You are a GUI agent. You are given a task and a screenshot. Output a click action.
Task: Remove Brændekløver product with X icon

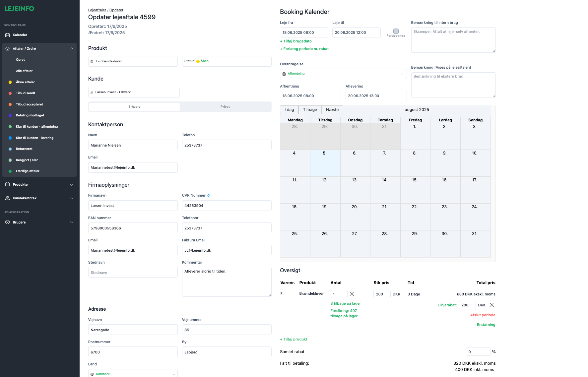tap(352, 294)
